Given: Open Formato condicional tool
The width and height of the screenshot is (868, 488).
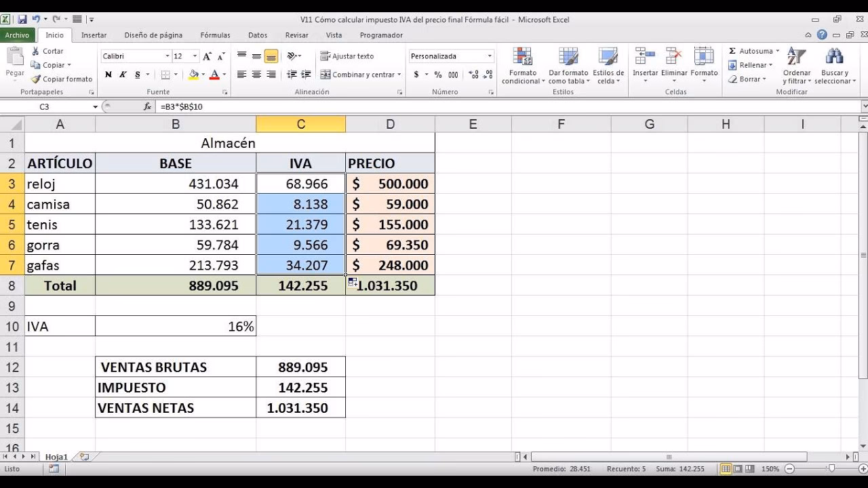Looking at the screenshot, I should coord(522,64).
